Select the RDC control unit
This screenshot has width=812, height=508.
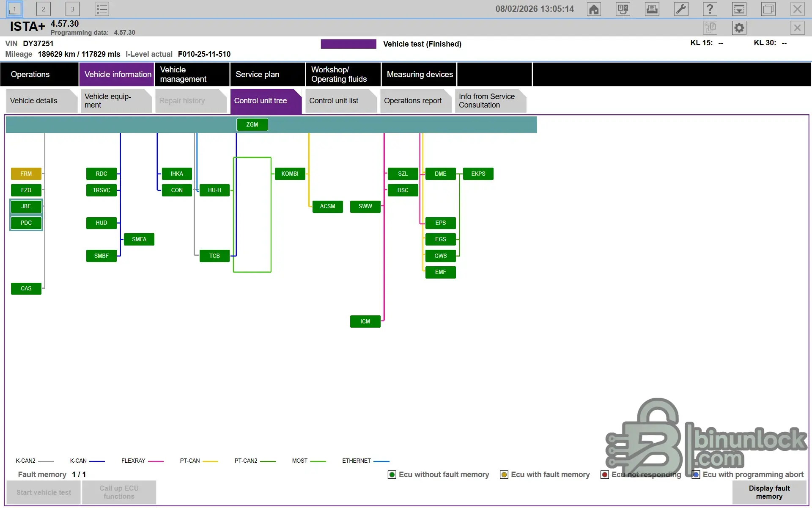101,174
